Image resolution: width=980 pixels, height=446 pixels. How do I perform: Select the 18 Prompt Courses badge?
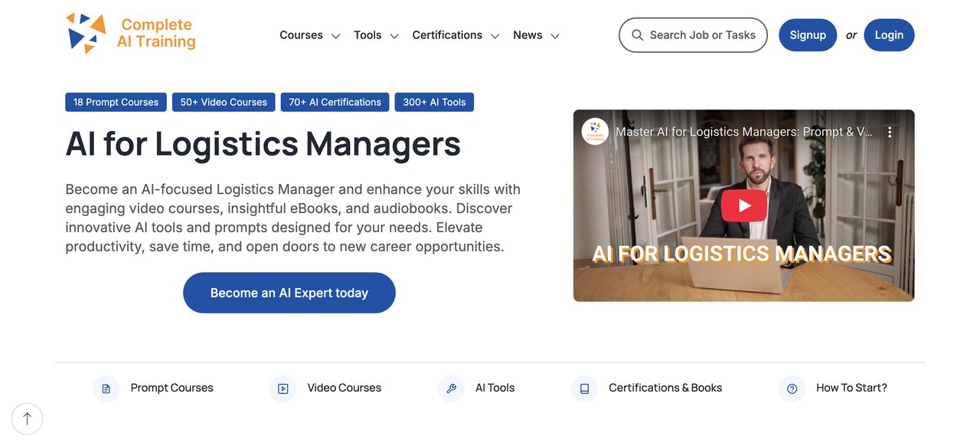pyautogui.click(x=116, y=102)
